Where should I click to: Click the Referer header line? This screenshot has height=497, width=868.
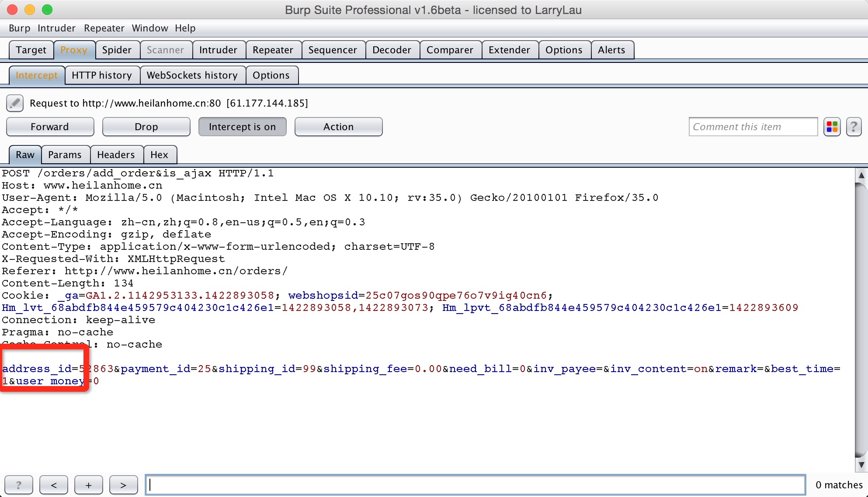pyautogui.click(x=145, y=271)
